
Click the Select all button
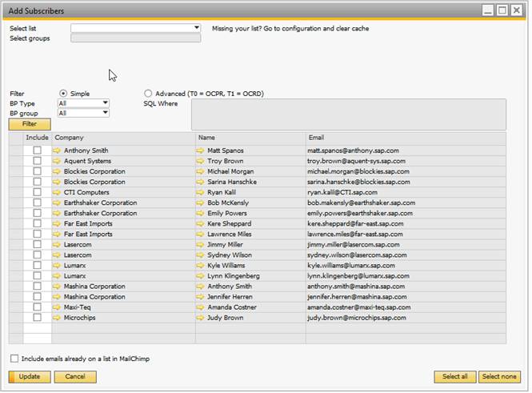[455, 377]
